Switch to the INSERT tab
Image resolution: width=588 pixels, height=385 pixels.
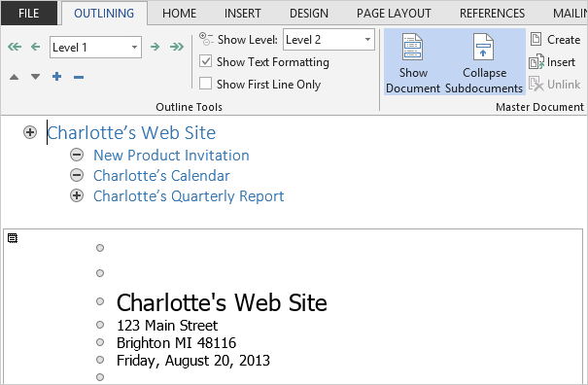pyautogui.click(x=242, y=14)
